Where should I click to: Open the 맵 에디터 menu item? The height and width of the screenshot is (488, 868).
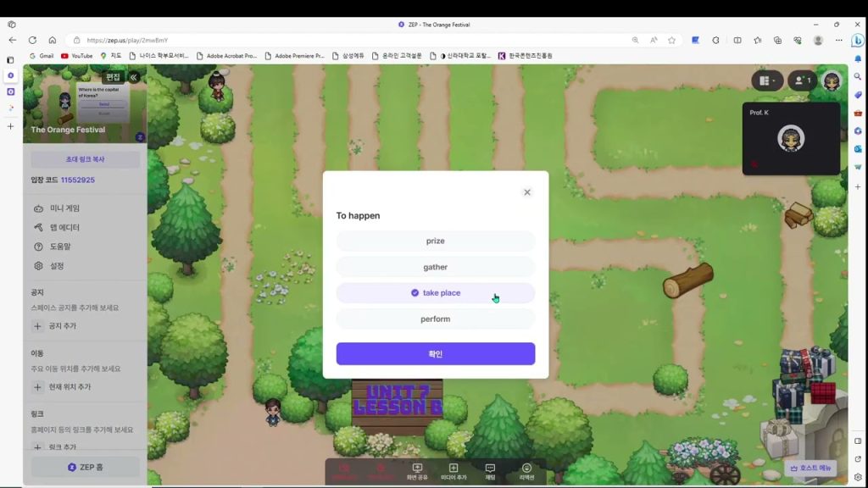64,228
